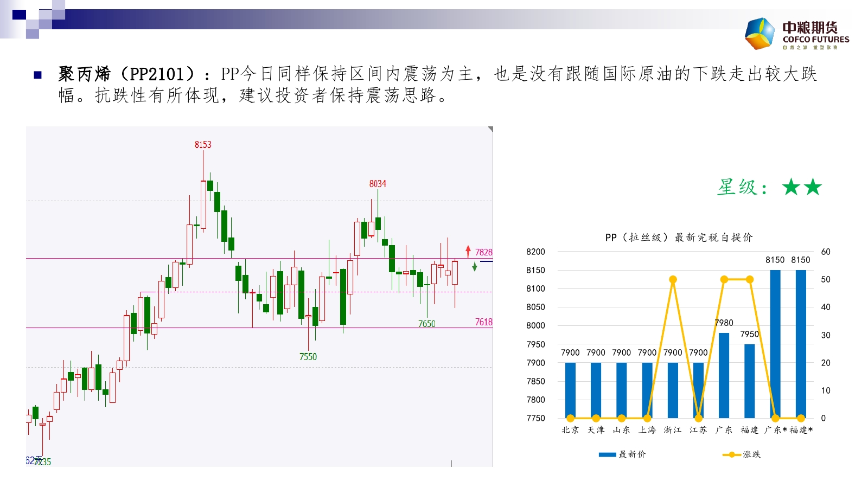
Task: Click the blue square bullet before 聚丙烯
Action: [x=37, y=75]
